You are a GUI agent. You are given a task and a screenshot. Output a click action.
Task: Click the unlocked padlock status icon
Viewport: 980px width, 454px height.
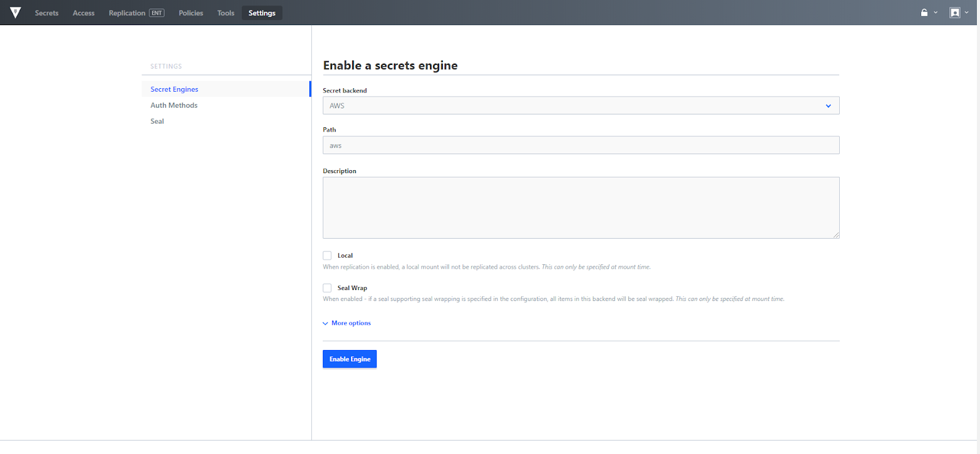tap(924, 12)
